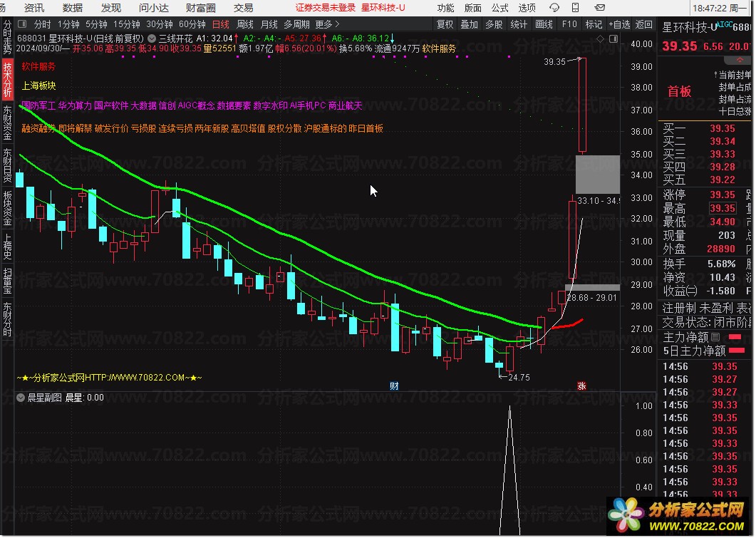Click the 复权 button

pos(445,24)
